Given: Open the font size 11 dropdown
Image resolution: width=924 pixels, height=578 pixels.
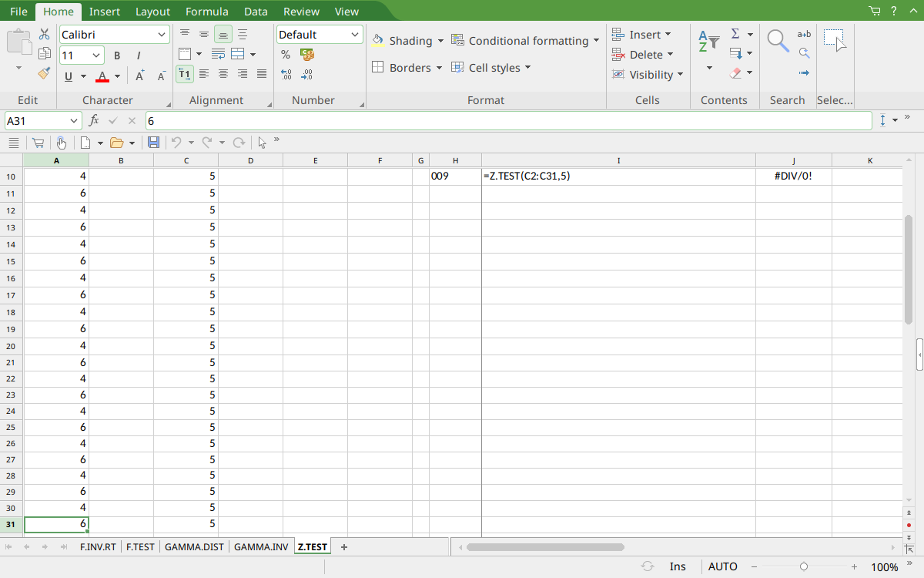Looking at the screenshot, I should point(97,55).
